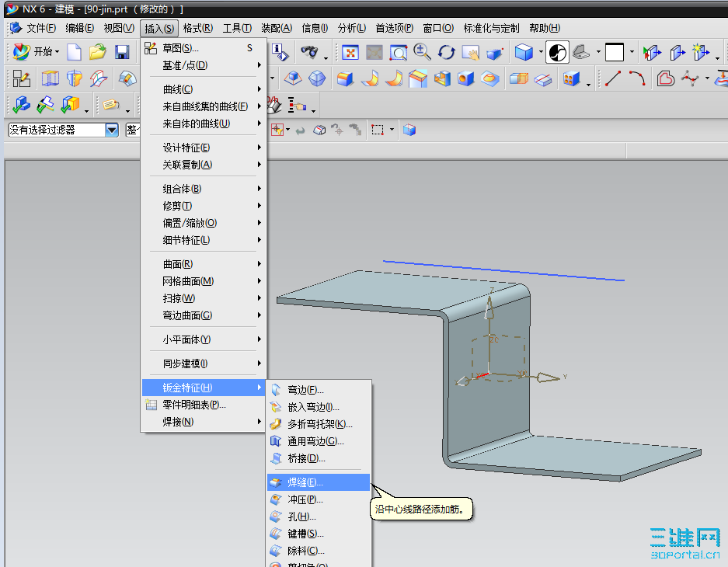Viewport: 728px width, 567px height.
Task: Choose 除料(C)... option
Action: coord(319,551)
